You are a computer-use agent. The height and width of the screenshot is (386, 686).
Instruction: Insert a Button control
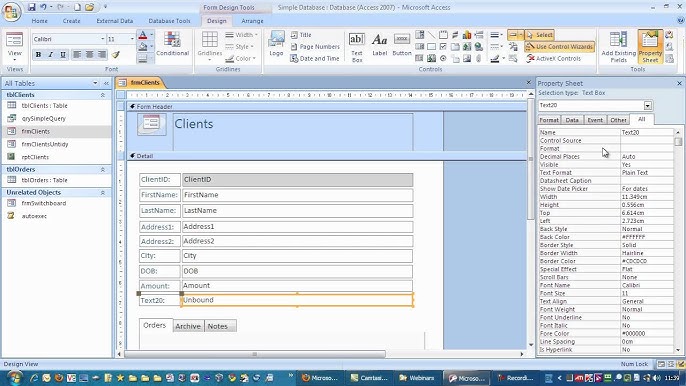(402, 45)
